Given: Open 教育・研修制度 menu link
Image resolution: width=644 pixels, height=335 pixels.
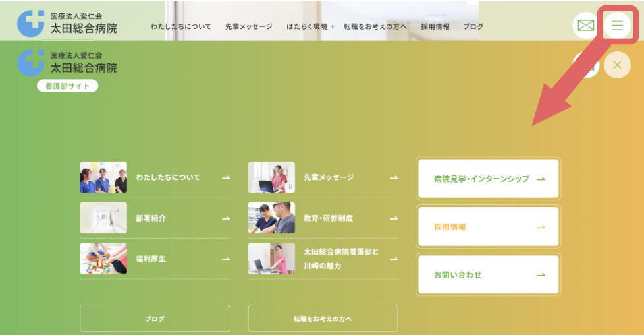Looking at the screenshot, I should point(328,218).
